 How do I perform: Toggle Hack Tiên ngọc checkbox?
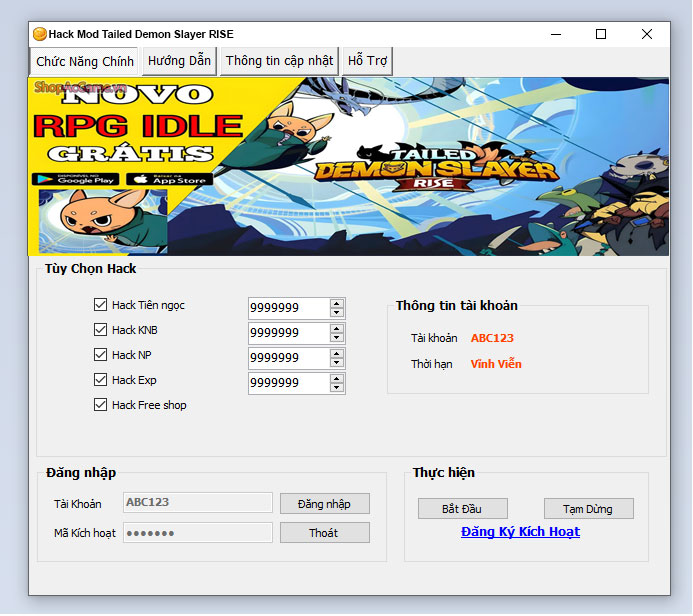tap(100, 304)
